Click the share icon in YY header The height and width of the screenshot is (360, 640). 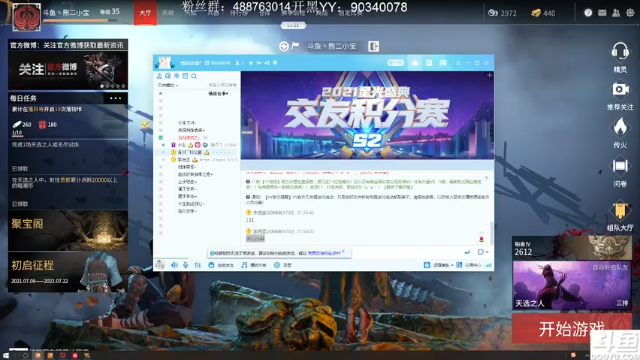click(267, 63)
